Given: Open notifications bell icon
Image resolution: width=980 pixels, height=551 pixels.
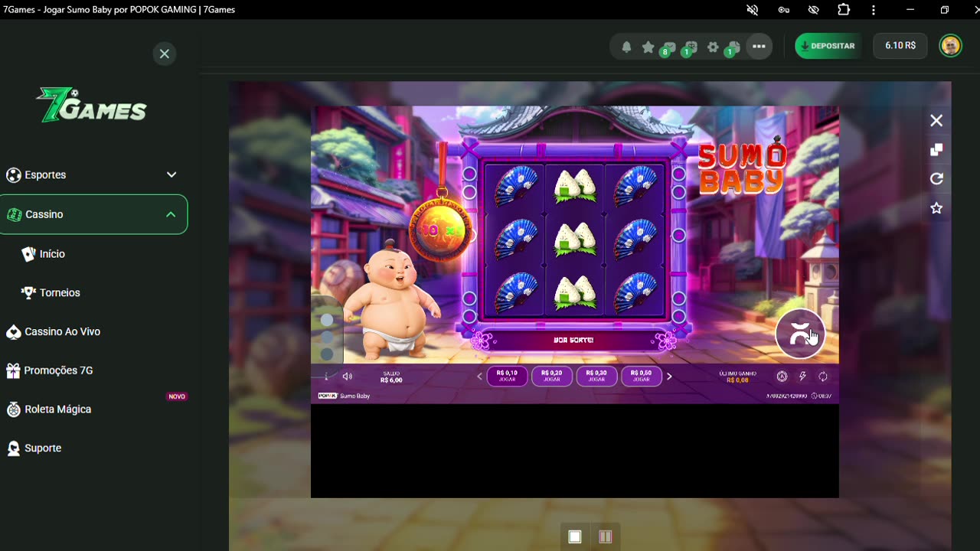Looking at the screenshot, I should point(626,47).
